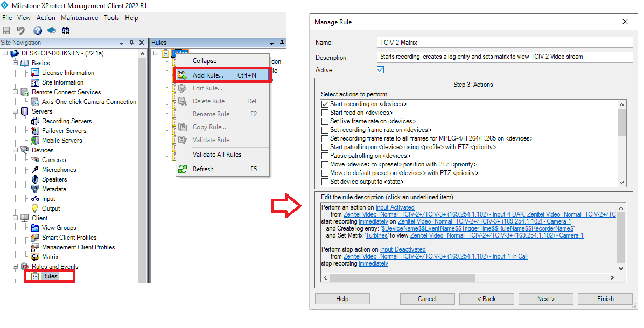
Task: Uncheck Start recording on devices
Action: [325, 104]
